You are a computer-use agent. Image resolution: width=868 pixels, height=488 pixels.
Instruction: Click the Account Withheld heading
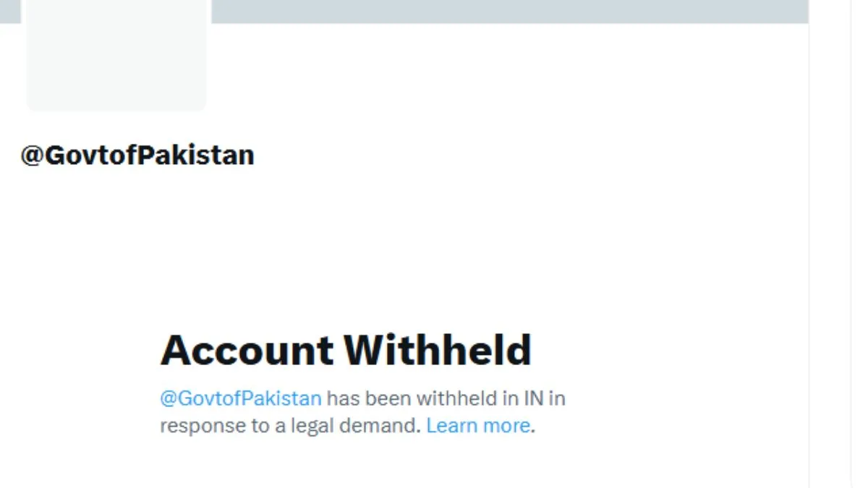[346, 350]
